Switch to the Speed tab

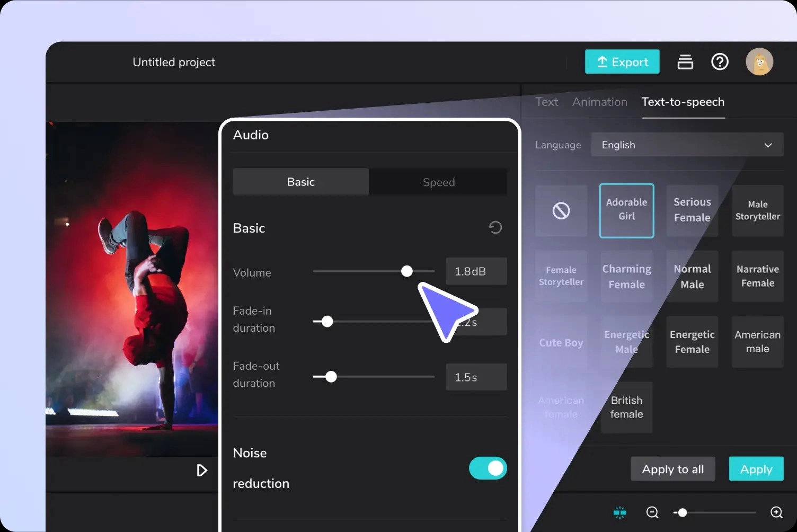(438, 182)
